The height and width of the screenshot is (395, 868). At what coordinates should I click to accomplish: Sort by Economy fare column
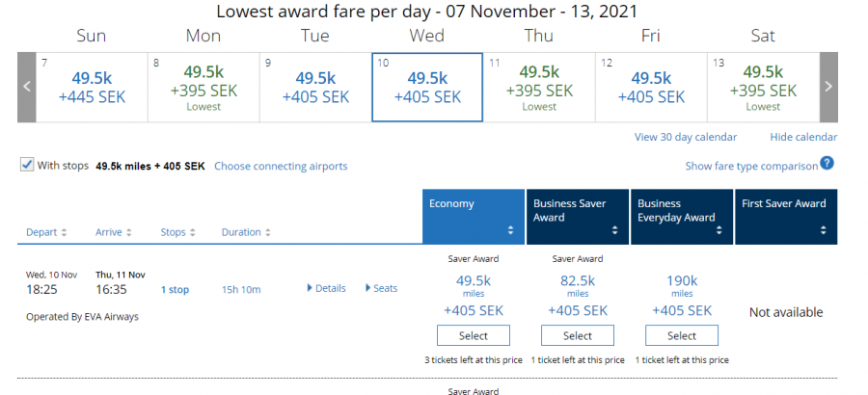509,231
